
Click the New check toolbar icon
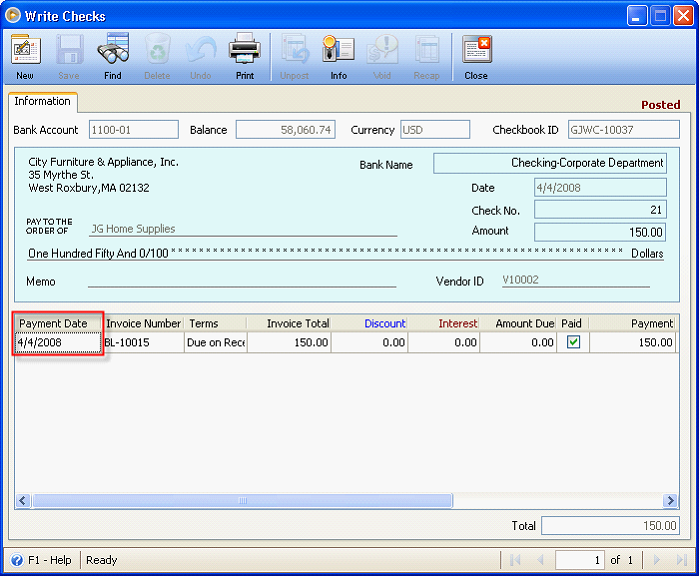(25, 50)
